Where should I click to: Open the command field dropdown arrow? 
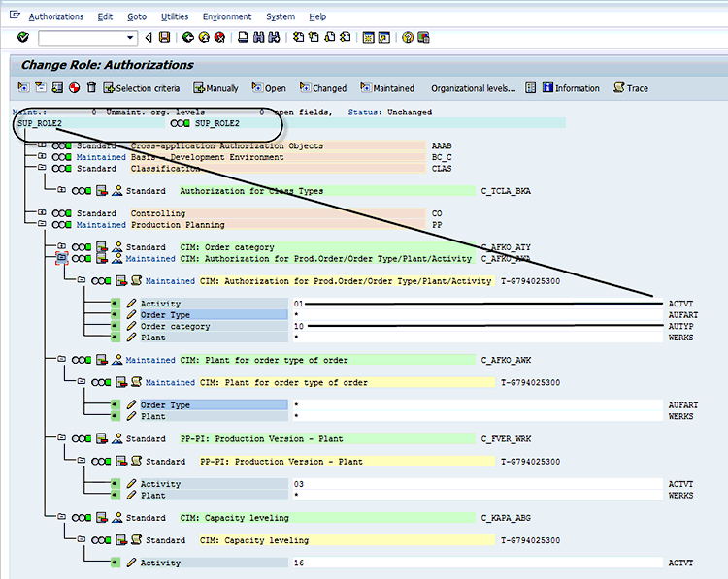(x=130, y=38)
